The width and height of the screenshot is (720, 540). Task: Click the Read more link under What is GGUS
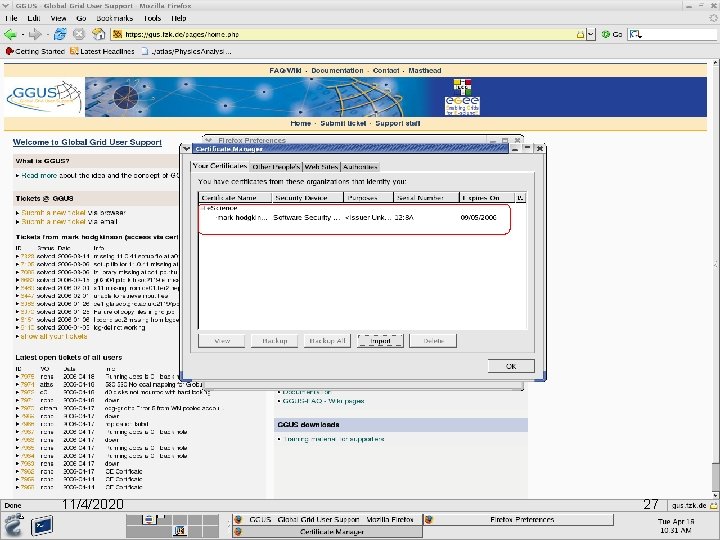(x=39, y=175)
